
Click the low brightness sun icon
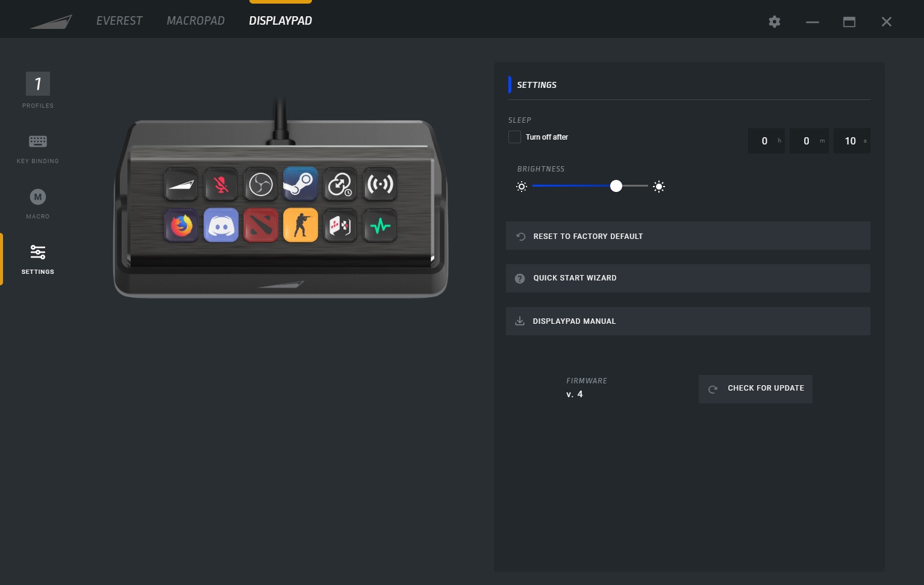click(522, 187)
